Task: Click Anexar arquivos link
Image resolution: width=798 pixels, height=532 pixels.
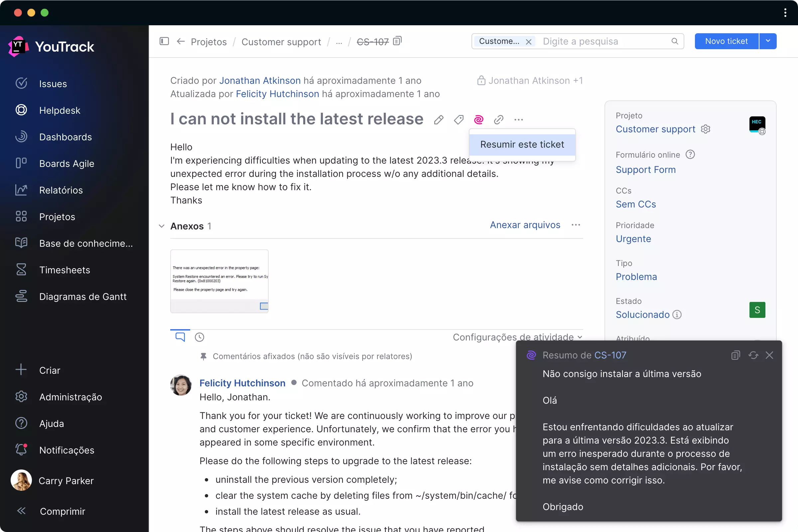Action: coord(525,225)
